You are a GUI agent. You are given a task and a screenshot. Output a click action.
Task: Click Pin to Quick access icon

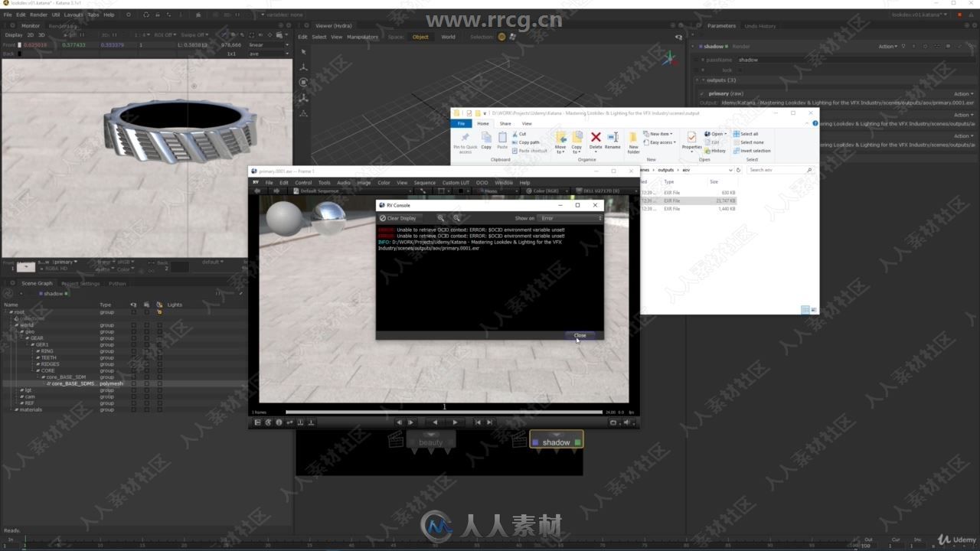point(465,142)
